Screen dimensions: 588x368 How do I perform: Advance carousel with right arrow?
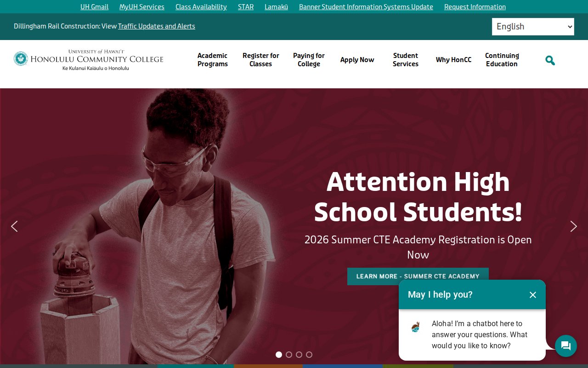(x=573, y=226)
